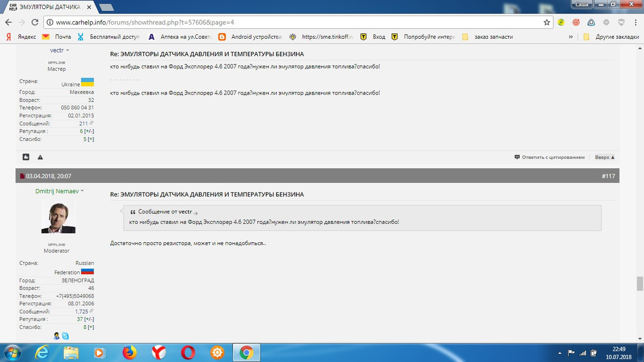Thank vectr via the [+] link
Screen dimensions: 644x362
coord(91,139)
